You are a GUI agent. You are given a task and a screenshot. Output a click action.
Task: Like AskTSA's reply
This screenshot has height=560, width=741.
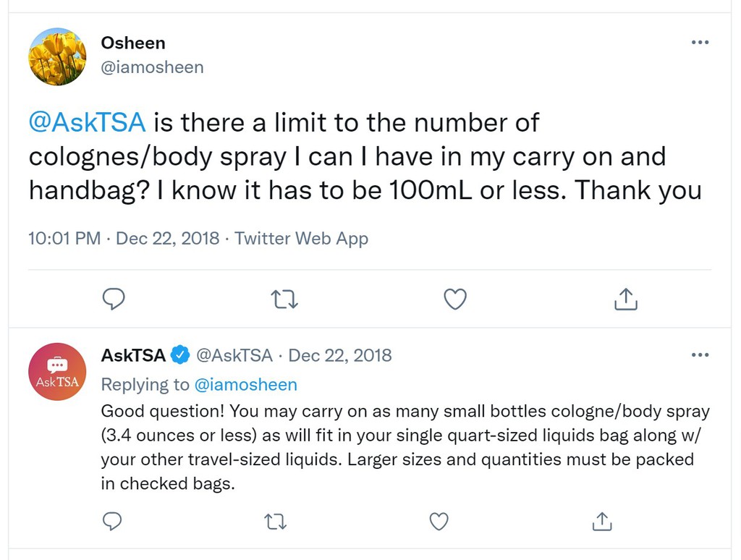point(439,521)
